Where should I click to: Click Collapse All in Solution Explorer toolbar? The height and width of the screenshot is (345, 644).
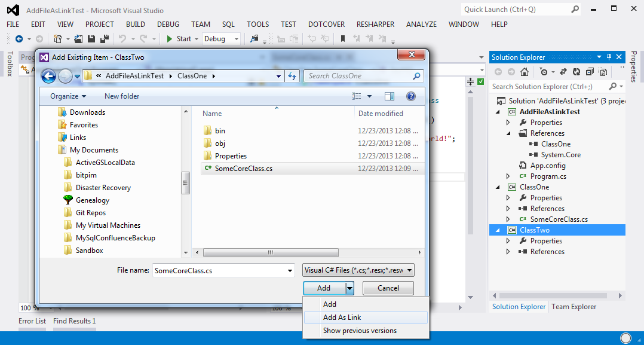tap(589, 72)
